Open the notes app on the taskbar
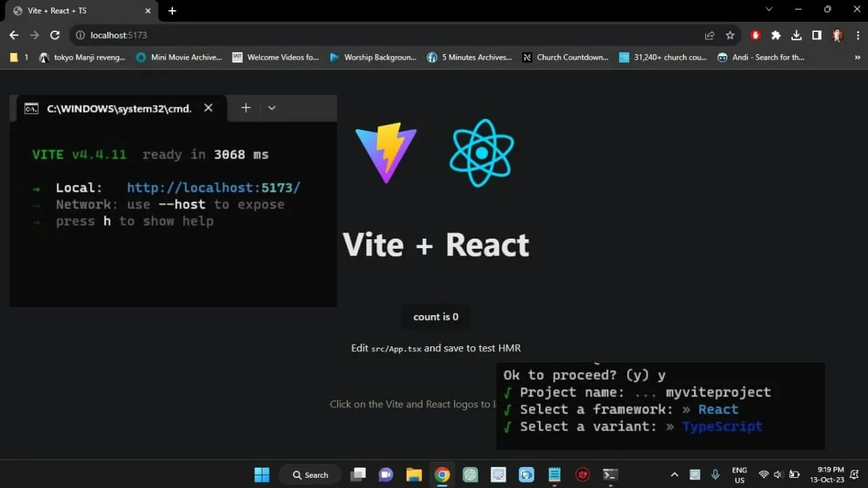 point(554,474)
